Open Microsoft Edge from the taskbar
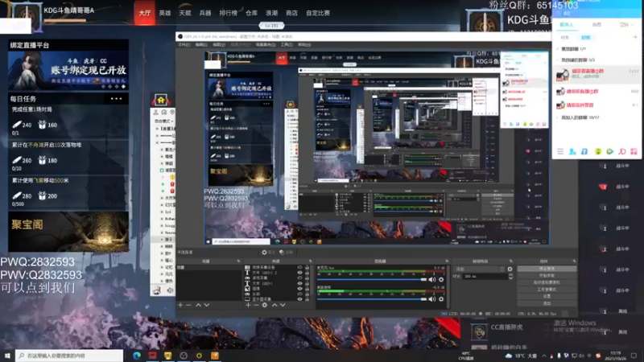Screen dimensions: 644x362 [137, 356]
